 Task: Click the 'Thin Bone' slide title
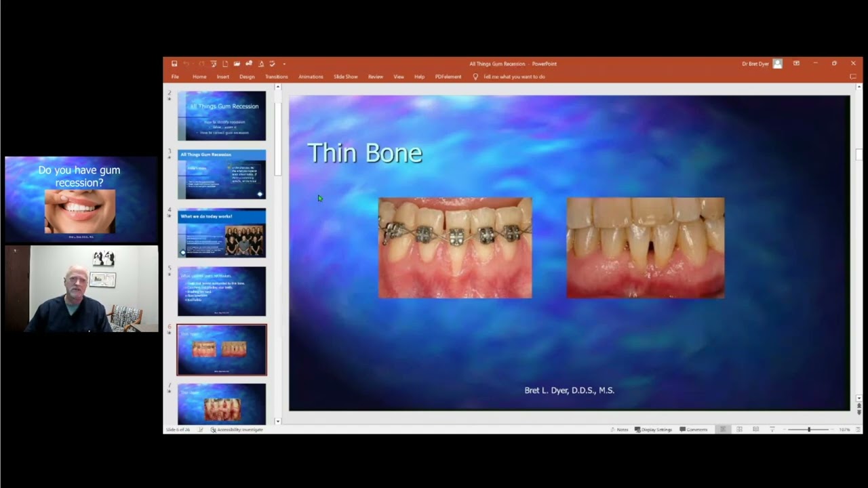(365, 153)
